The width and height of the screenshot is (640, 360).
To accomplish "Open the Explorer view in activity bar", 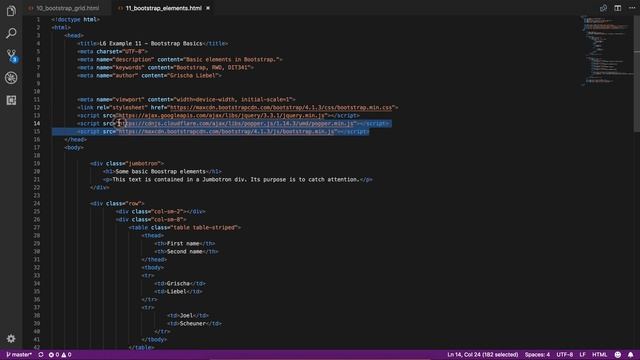I will pyautogui.click(x=11, y=11).
